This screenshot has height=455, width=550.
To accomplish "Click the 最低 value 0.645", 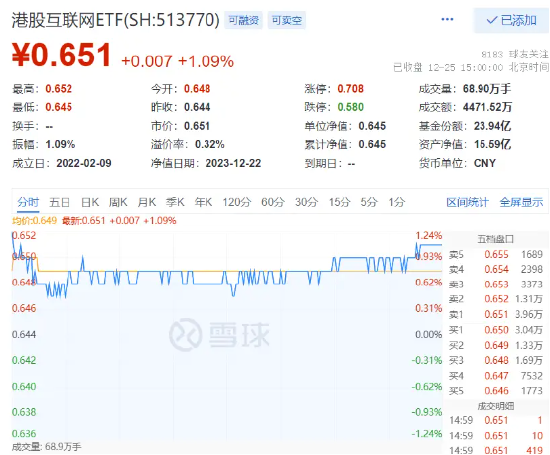I will tap(59, 107).
